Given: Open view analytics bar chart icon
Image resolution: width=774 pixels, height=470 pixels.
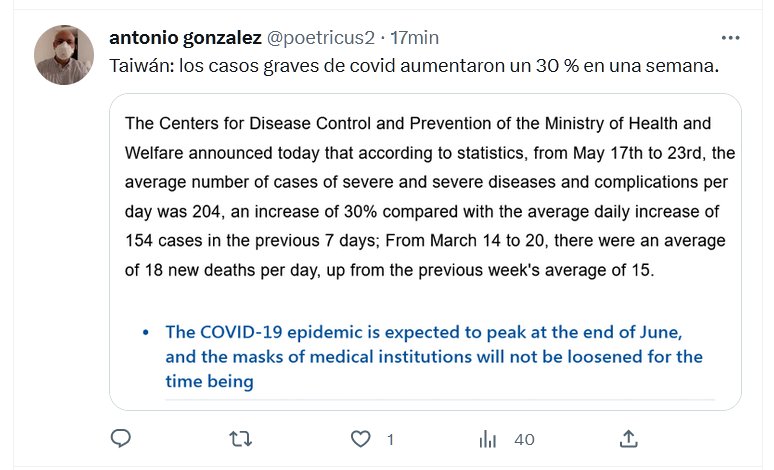Looking at the screenshot, I should click(x=489, y=439).
